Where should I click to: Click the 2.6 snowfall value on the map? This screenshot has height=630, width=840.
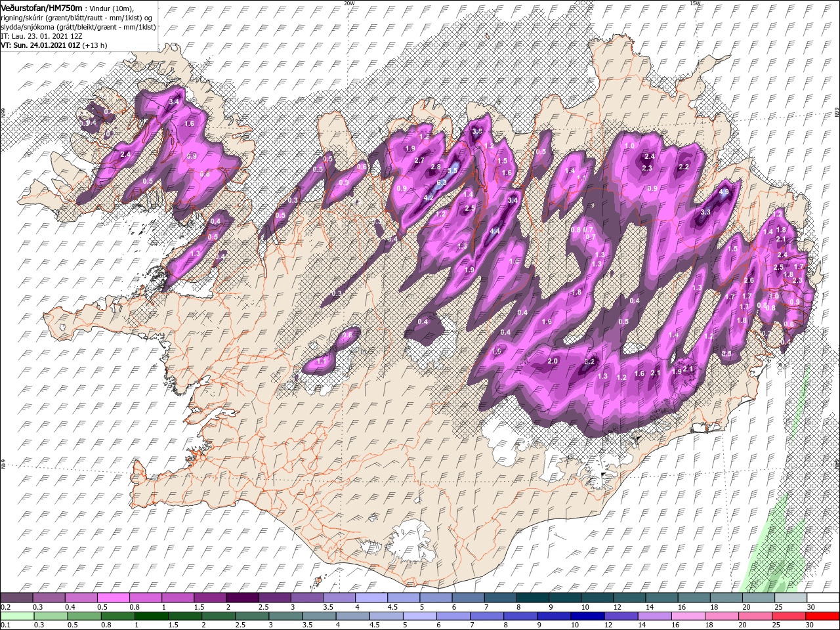coord(749,280)
